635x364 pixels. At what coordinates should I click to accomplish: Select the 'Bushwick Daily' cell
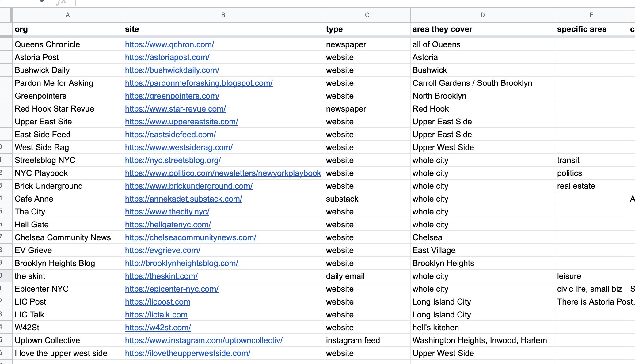68,70
